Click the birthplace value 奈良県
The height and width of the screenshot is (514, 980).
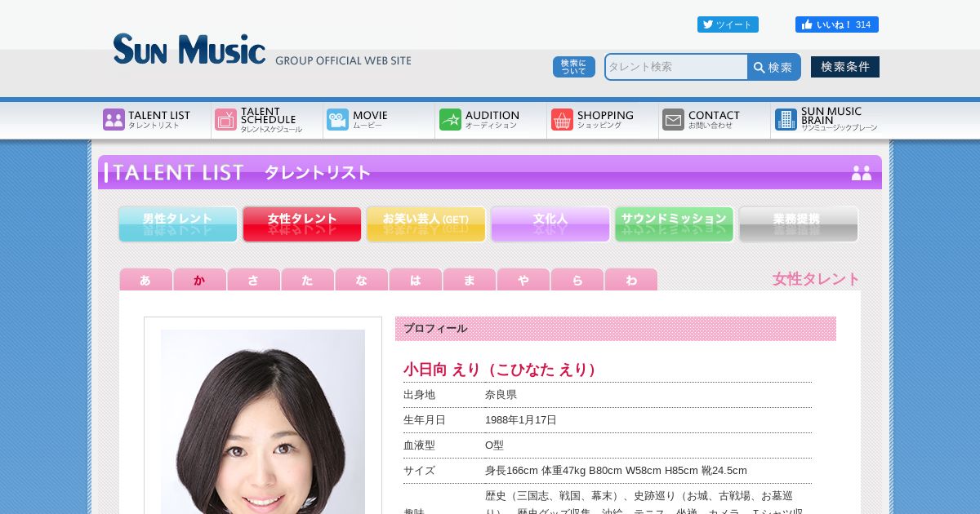[x=501, y=395]
